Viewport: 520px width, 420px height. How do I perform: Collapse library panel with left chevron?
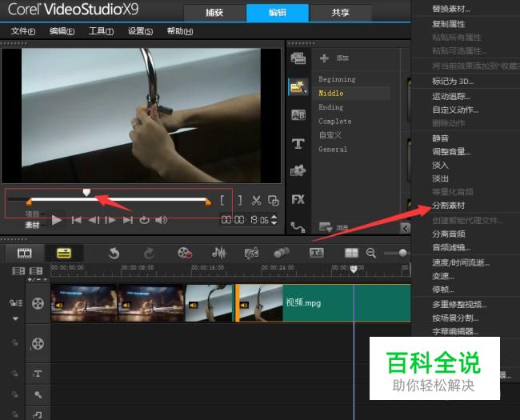(x=406, y=228)
